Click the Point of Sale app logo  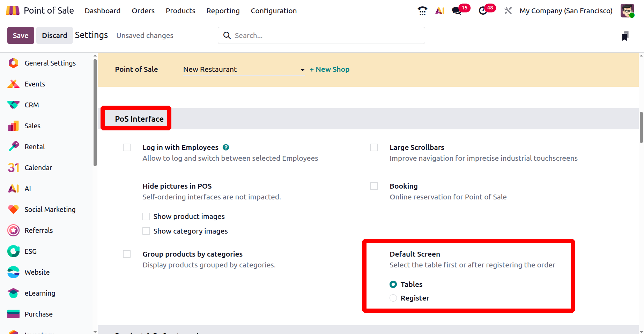click(x=13, y=11)
